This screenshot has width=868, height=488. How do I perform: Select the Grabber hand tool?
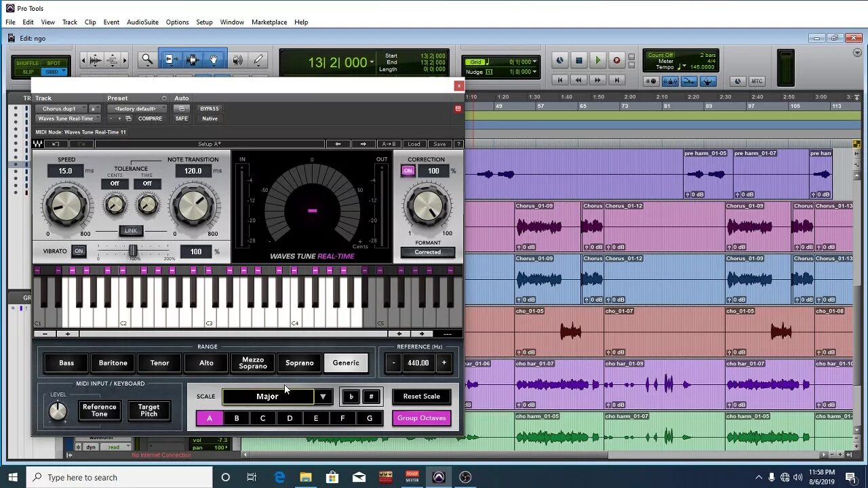(x=214, y=60)
